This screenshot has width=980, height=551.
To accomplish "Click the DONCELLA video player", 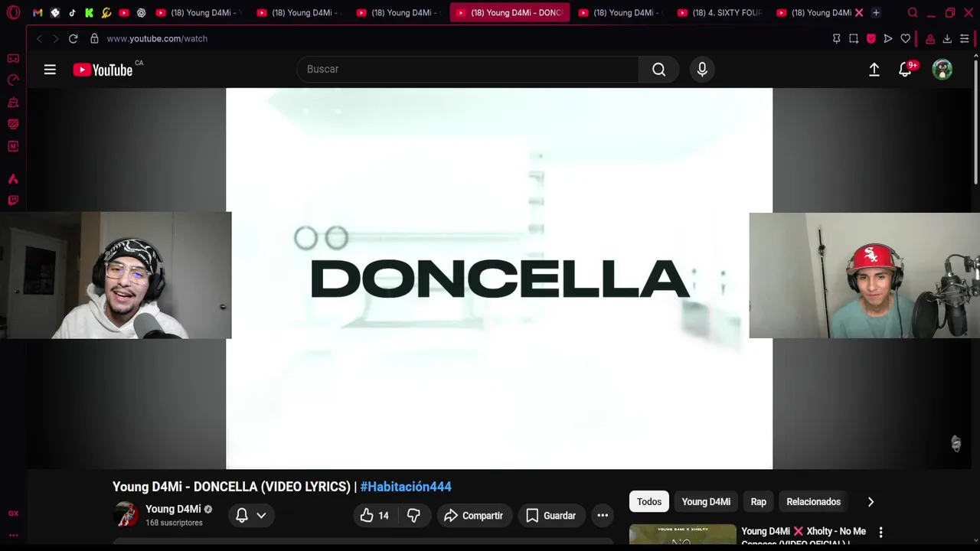I will (x=499, y=279).
